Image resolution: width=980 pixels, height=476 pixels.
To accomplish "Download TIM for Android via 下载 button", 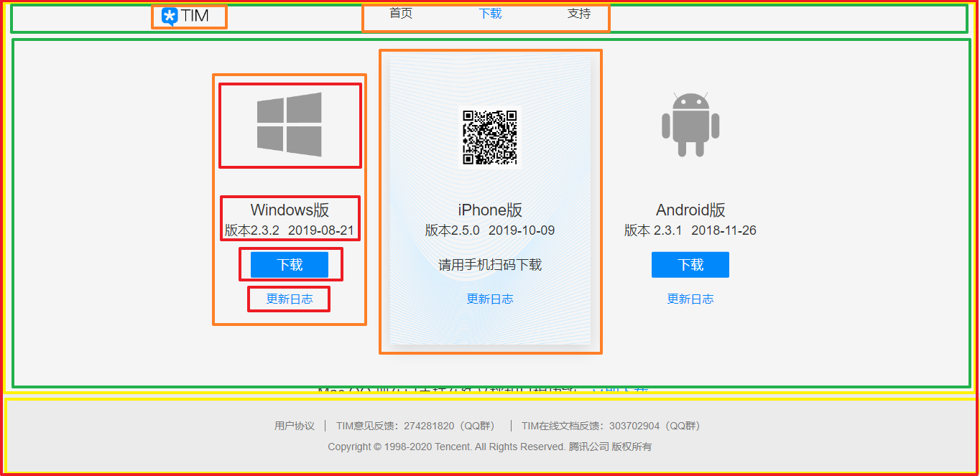I will (x=690, y=264).
